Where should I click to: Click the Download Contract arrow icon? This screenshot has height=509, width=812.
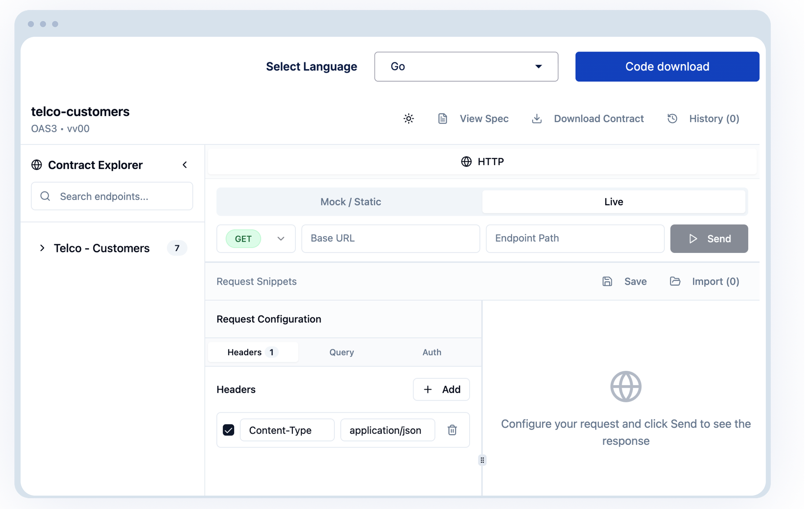536,119
